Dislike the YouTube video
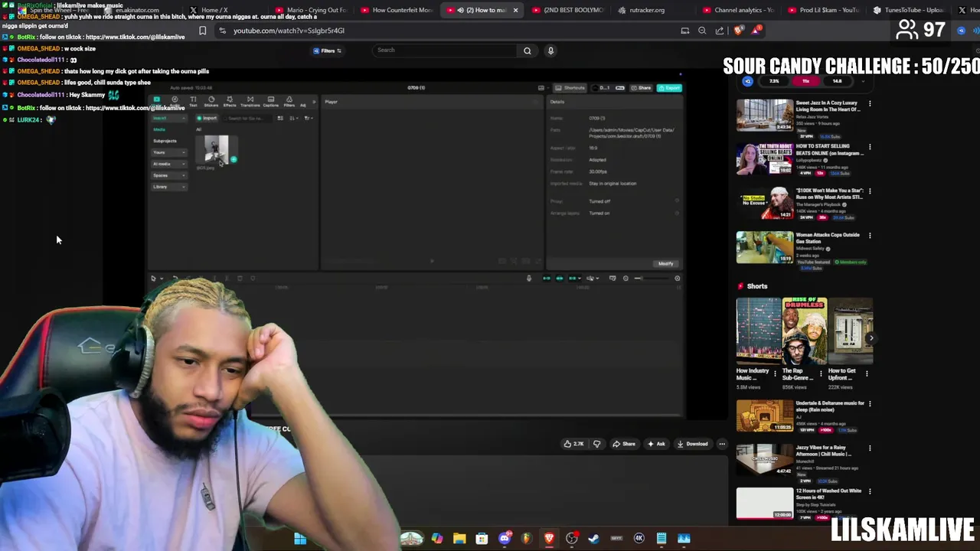 [597, 444]
